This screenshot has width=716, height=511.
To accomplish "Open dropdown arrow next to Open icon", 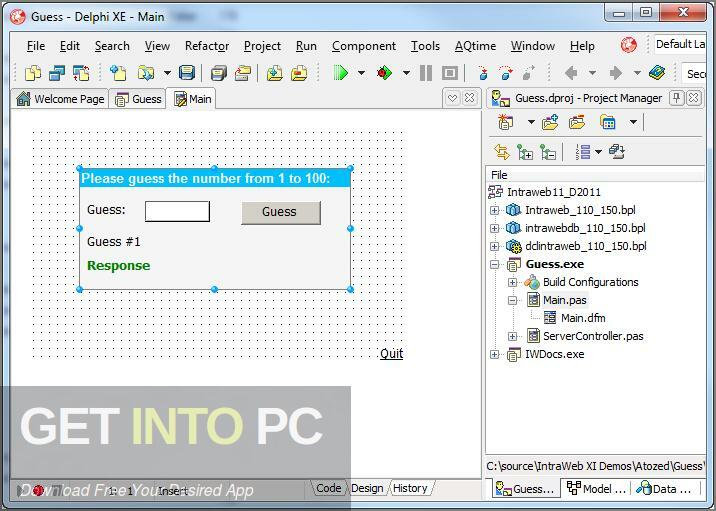I will [167, 73].
